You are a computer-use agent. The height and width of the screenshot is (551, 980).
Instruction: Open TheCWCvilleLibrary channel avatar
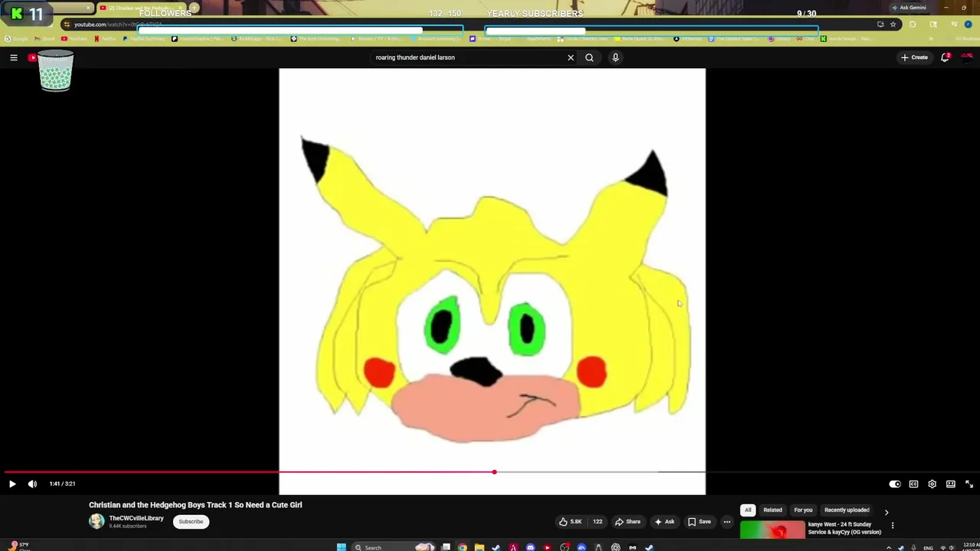96,521
